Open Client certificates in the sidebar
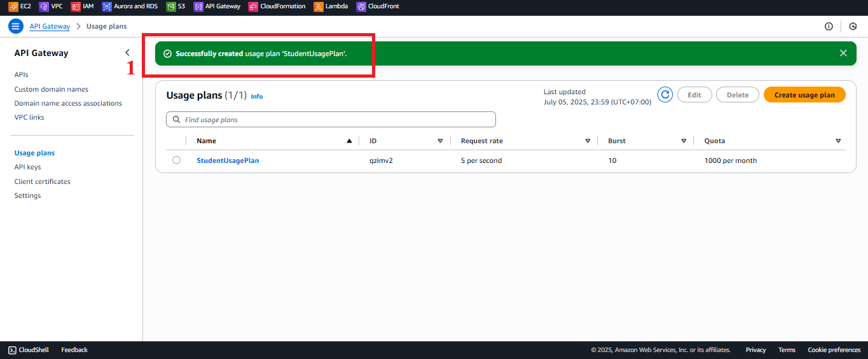The width and height of the screenshot is (868, 359). coord(43,181)
